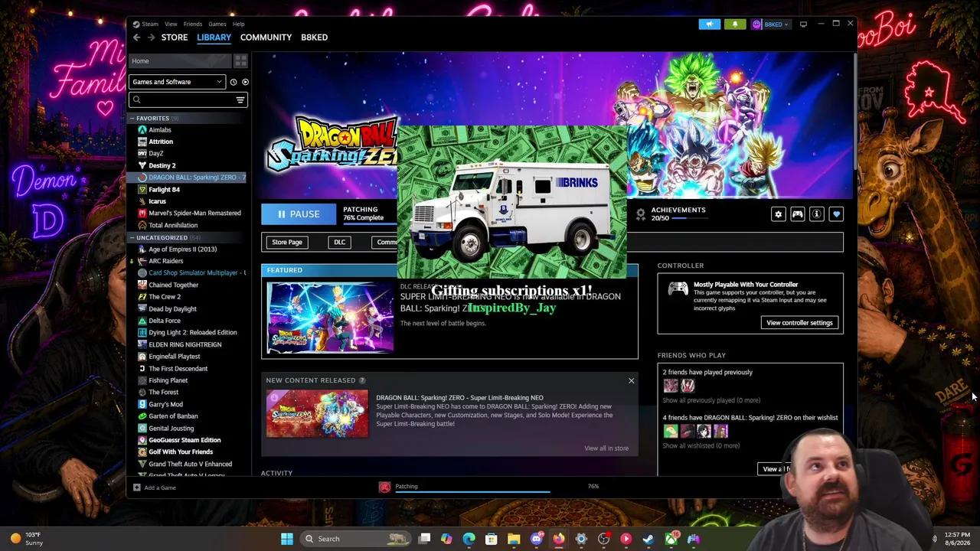
Task: Open game settings gear for Dragon Ball
Action: click(779, 214)
